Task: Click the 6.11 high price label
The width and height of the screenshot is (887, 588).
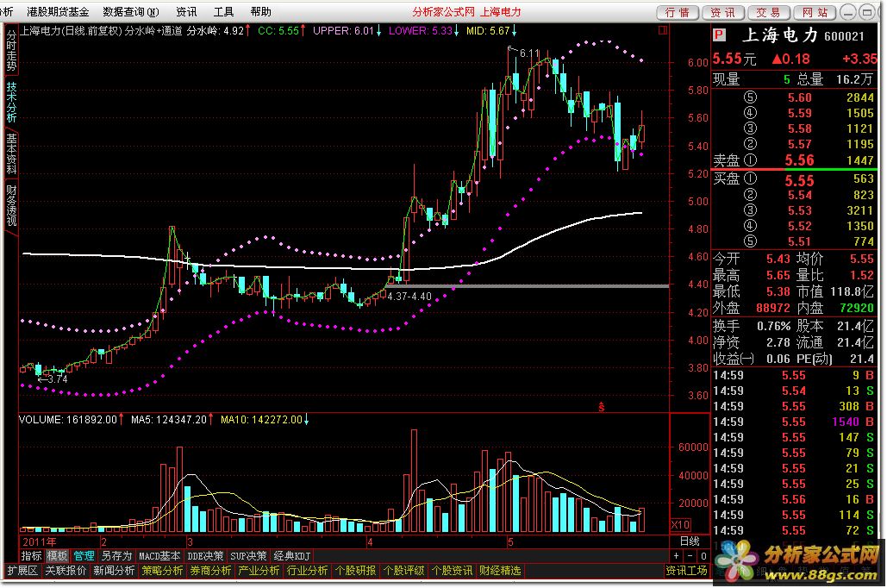Action: (x=529, y=53)
